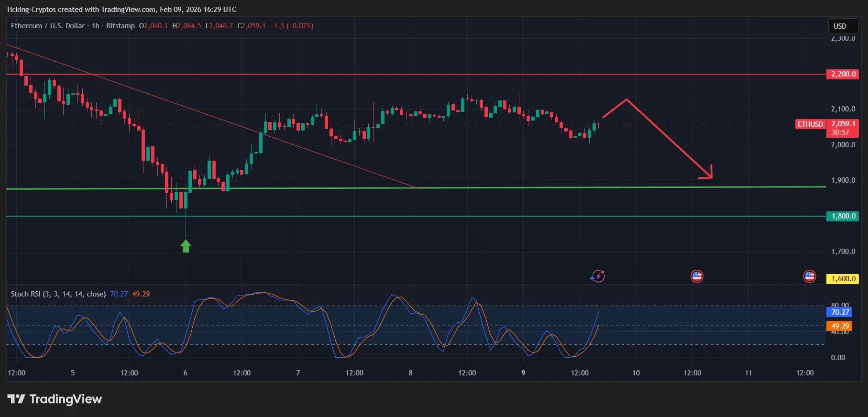This screenshot has height=417, width=868.
Task: Click the Bitstamp exchange name in header
Action: point(120,26)
